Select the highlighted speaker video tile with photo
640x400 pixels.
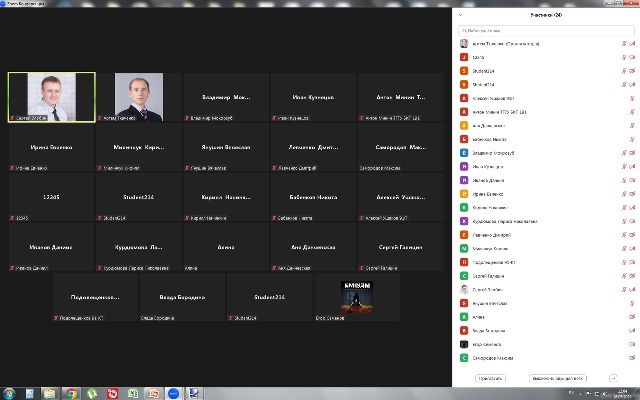51,95
